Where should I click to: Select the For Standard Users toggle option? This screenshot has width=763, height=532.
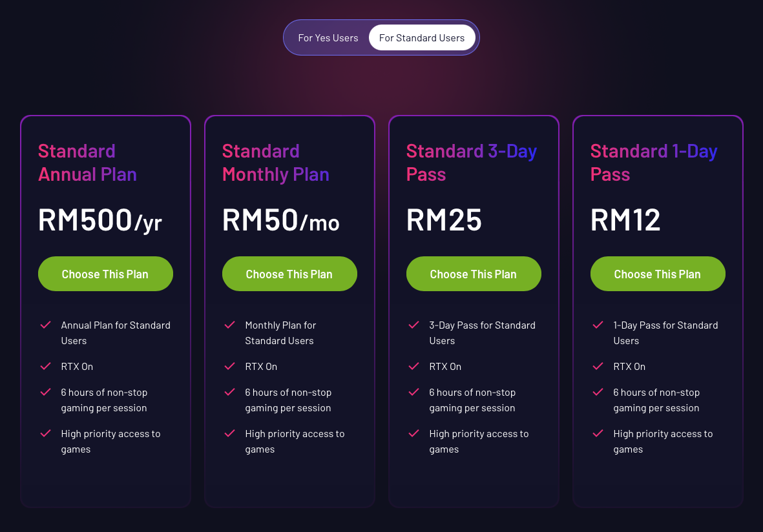(422, 38)
